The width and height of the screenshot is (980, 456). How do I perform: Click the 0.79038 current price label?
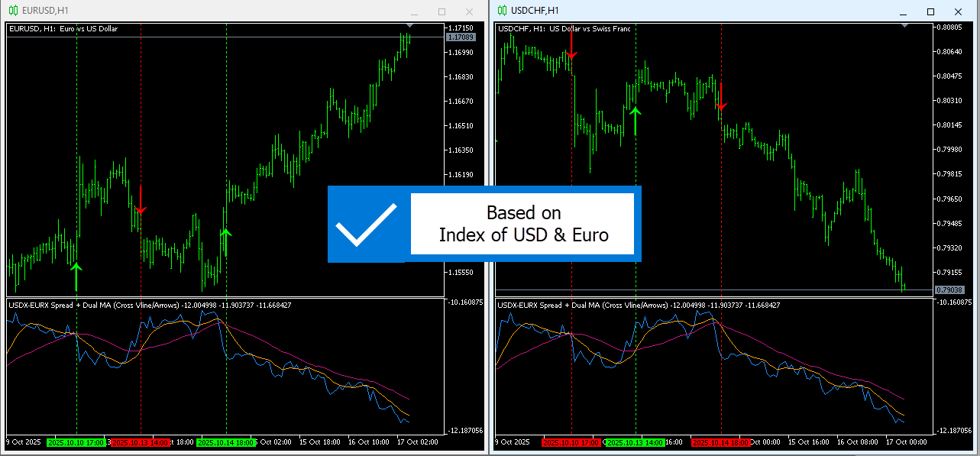[950, 289]
